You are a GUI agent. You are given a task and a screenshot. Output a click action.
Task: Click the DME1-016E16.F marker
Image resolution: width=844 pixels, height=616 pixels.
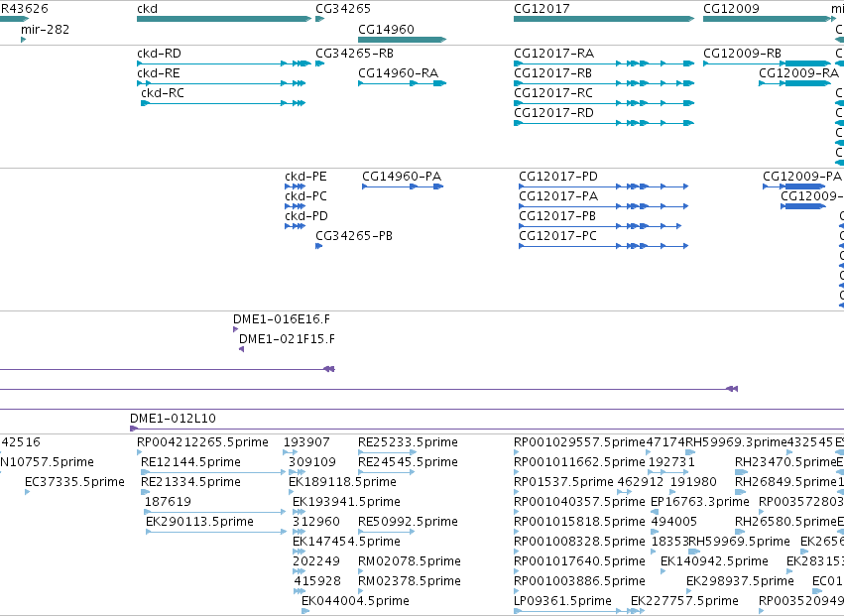[235, 329]
